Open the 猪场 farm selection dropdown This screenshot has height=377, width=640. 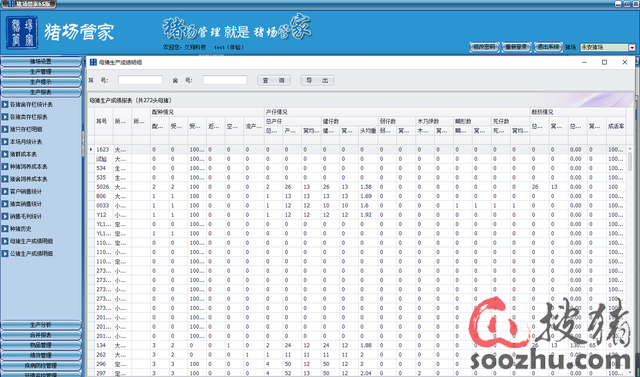(x=632, y=47)
